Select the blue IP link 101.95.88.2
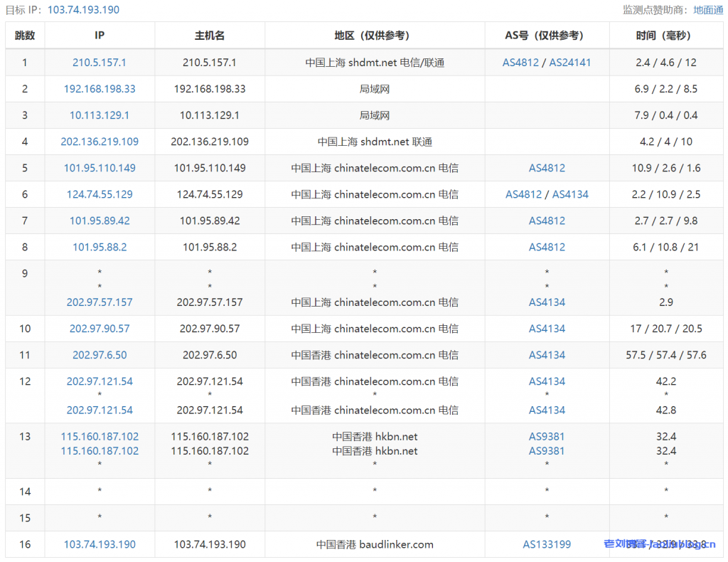 (100, 247)
